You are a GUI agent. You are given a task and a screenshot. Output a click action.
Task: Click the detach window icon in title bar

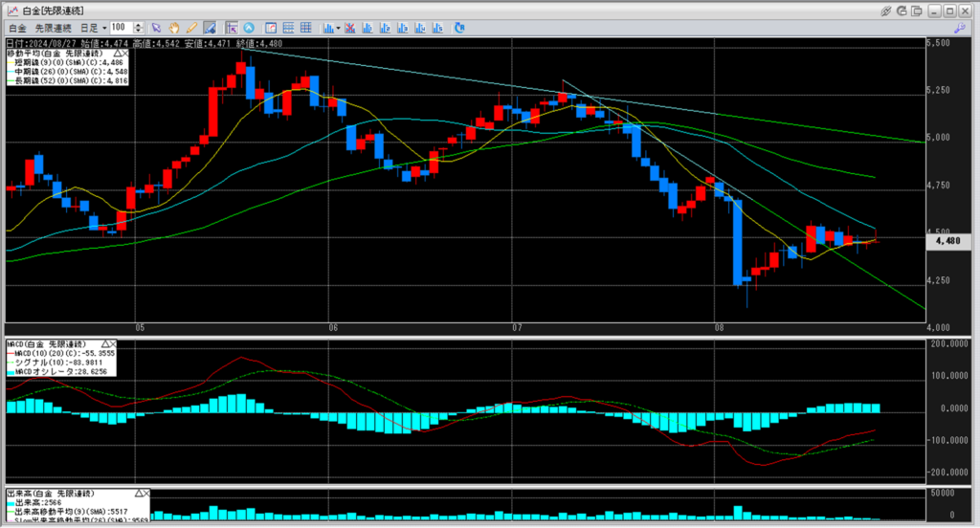[x=917, y=11]
